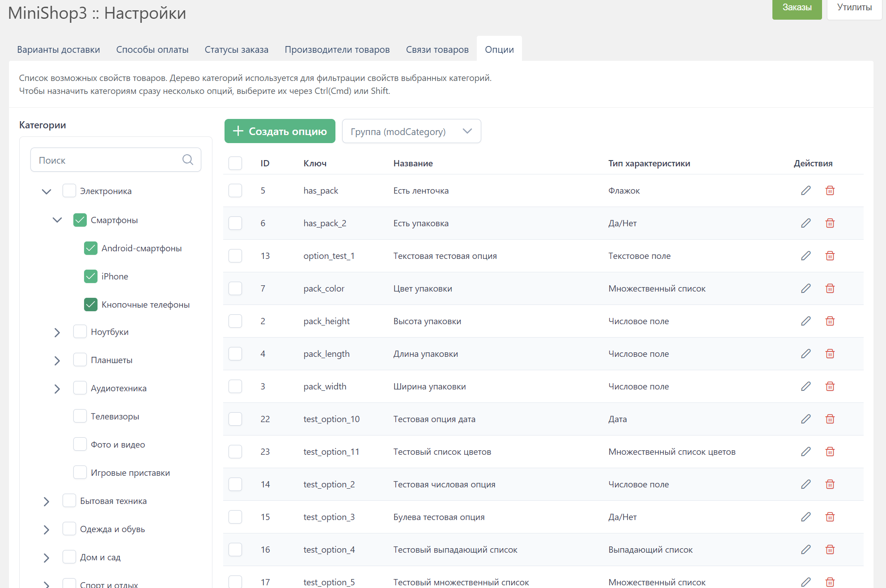Check the Ноутбуки category checkbox
Image resolution: width=886 pixels, height=588 pixels.
pos(80,332)
